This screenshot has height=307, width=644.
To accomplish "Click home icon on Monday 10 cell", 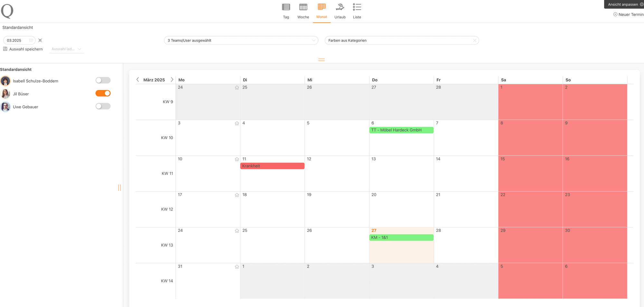I will (x=237, y=159).
